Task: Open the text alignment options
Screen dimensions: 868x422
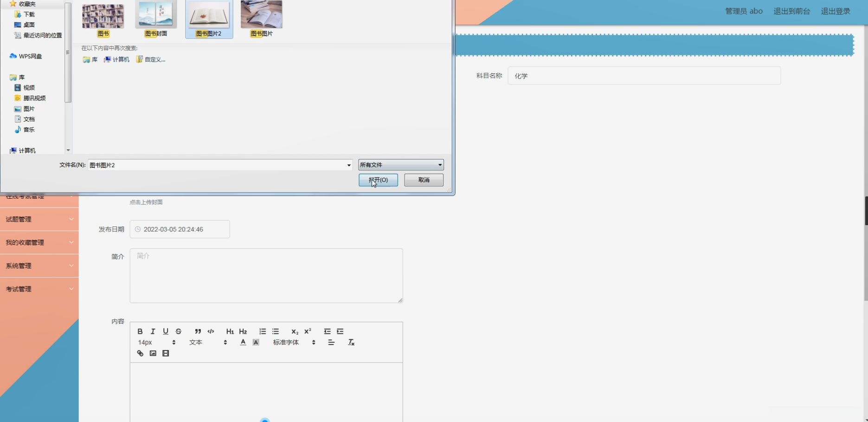Action: pos(331,343)
